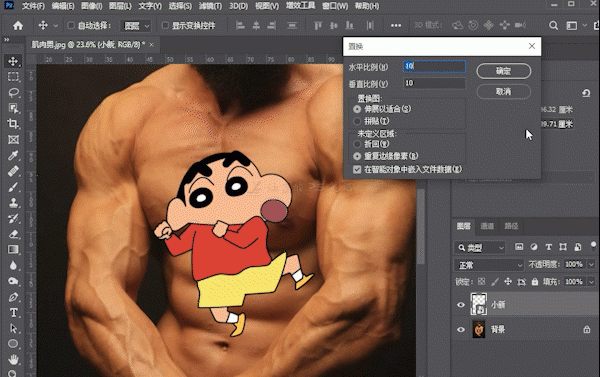Select the Rectangular Marquee tool
This screenshot has height=377, width=600.
coord(13,77)
